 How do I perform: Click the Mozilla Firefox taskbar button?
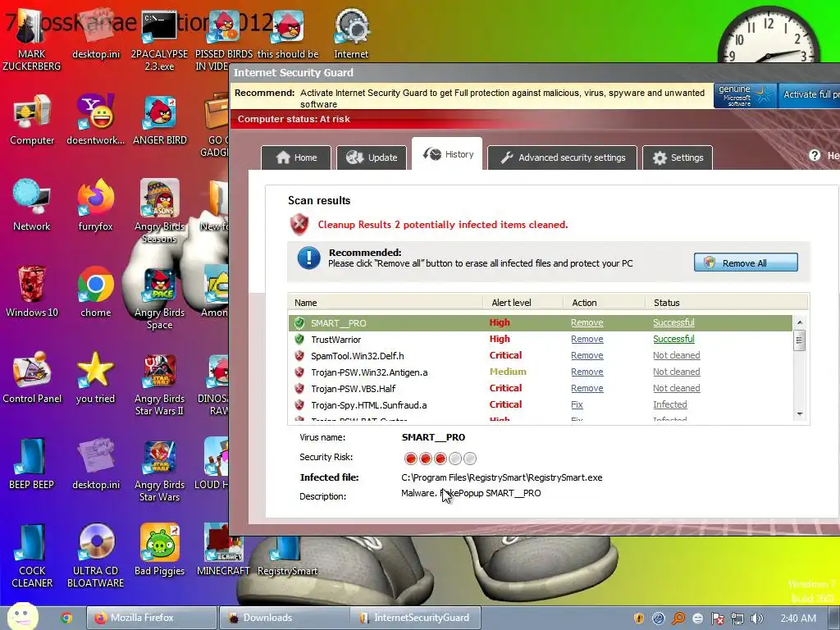(152, 618)
